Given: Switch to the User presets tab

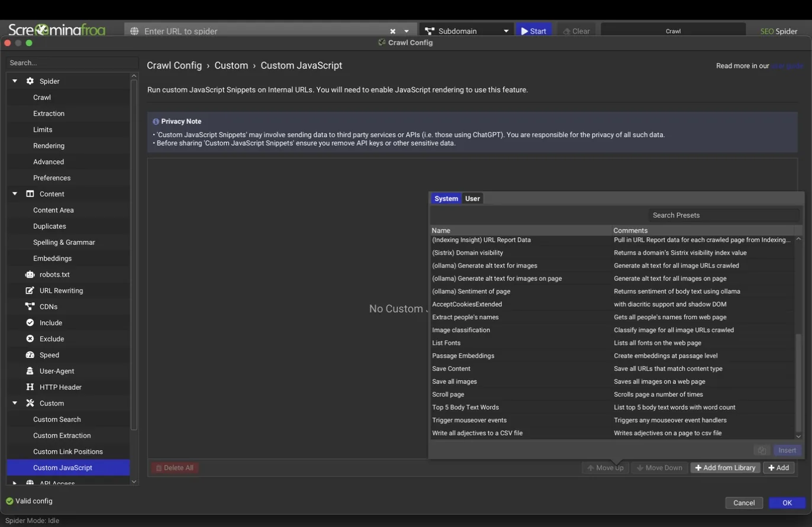Looking at the screenshot, I should pos(472,199).
